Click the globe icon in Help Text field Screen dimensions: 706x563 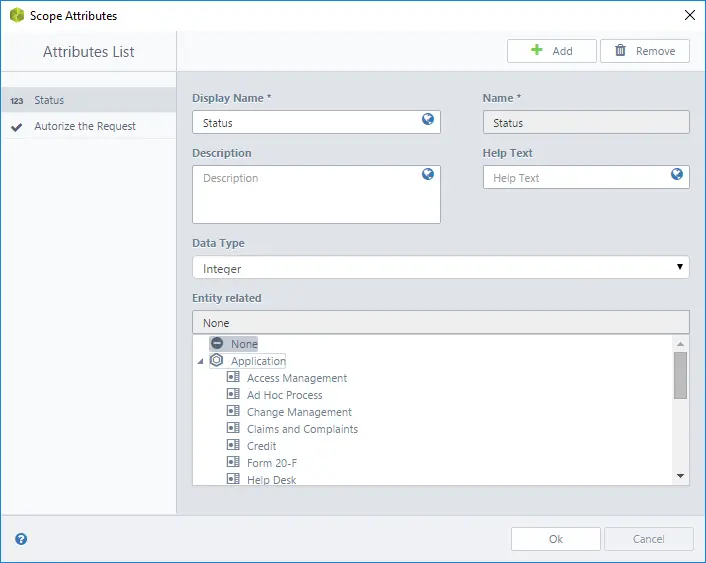(x=677, y=174)
